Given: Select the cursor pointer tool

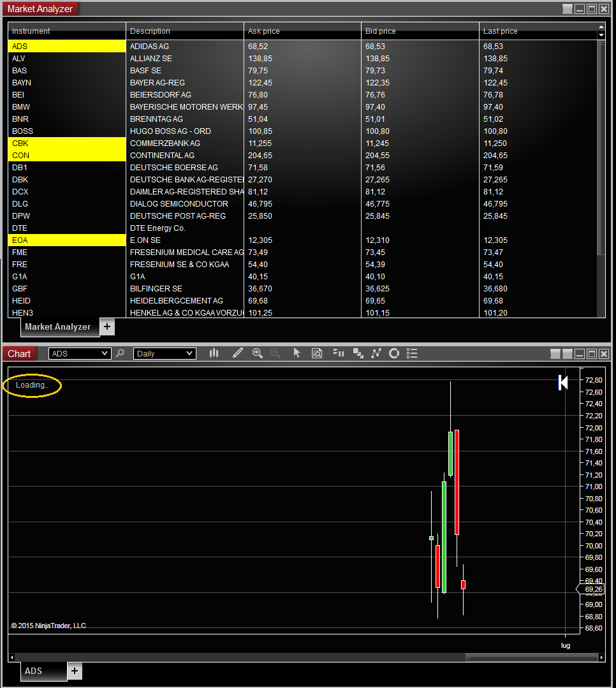Looking at the screenshot, I should click(297, 353).
